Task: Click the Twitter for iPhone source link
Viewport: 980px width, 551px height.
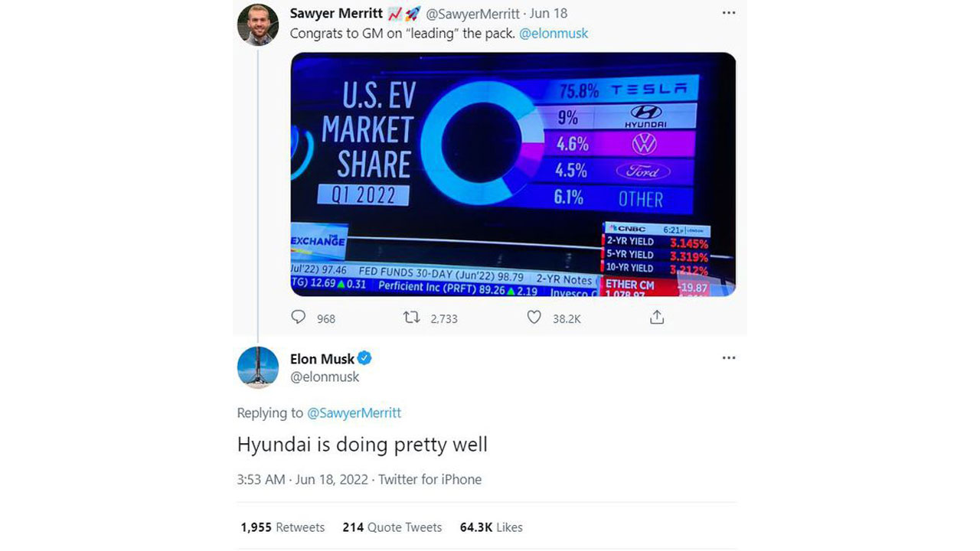Action: tap(430, 479)
